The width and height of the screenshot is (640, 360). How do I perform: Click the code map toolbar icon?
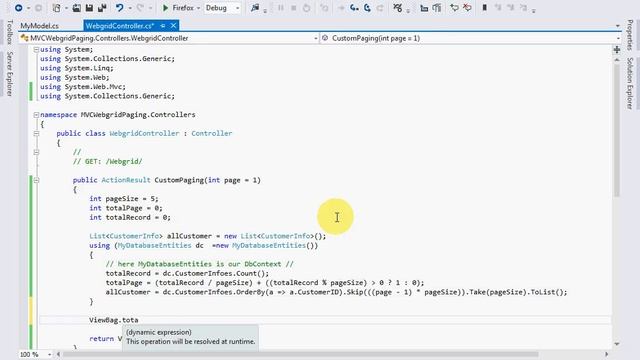click(x=398, y=8)
